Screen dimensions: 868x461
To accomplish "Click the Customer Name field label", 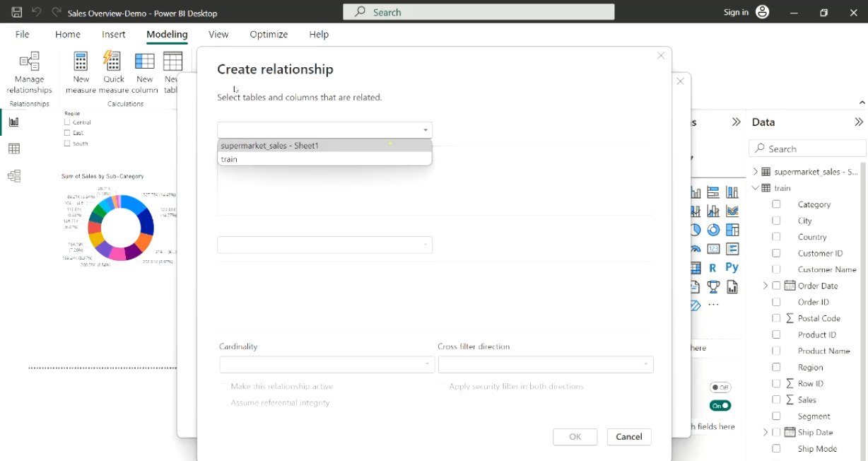I will coord(827,269).
